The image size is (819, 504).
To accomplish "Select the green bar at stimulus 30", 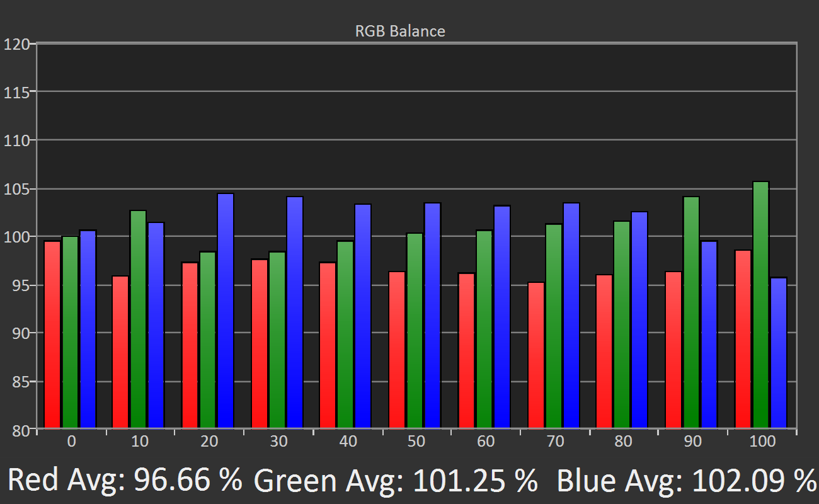I will pos(277,341).
